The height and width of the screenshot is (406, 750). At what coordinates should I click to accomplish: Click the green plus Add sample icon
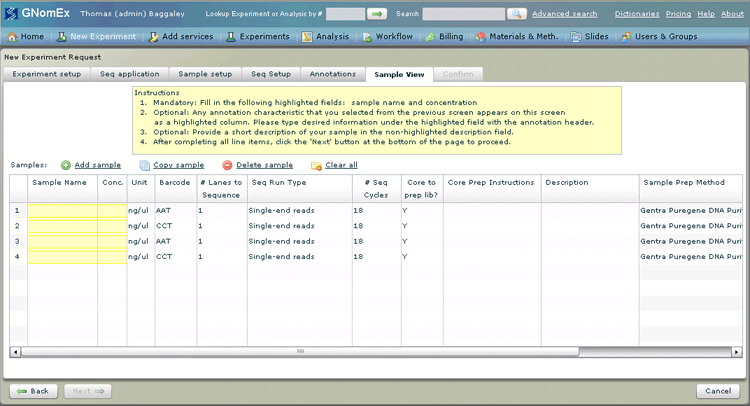pyautogui.click(x=66, y=165)
